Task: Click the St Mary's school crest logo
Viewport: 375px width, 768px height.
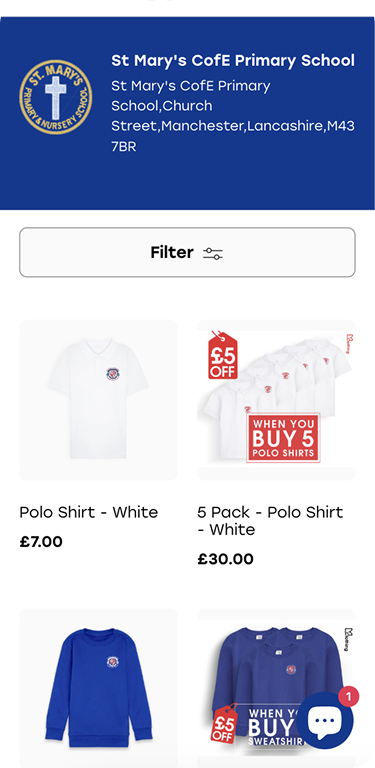Action: [x=55, y=97]
